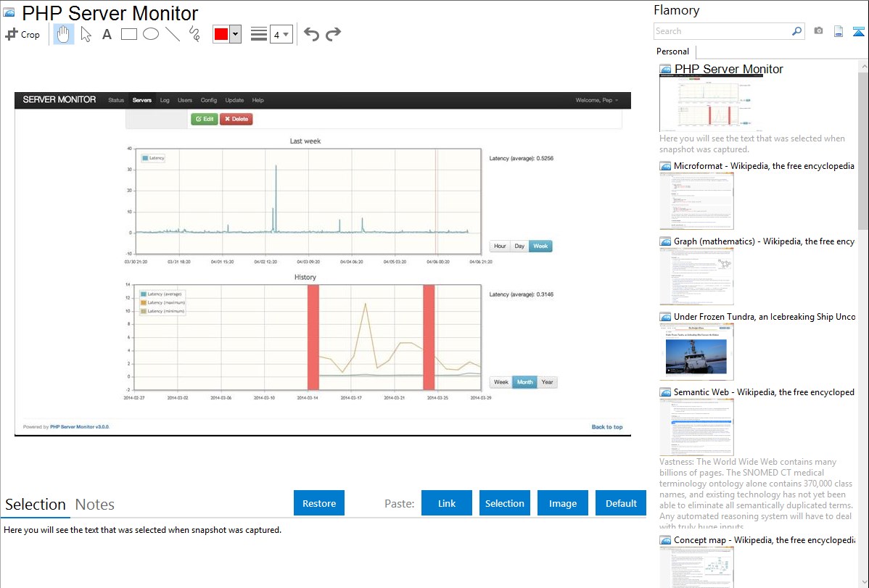The width and height of the screenshot is (869, 588).
Task: Click the camera capture snapshot icon
Action: [x=818, y=31]
